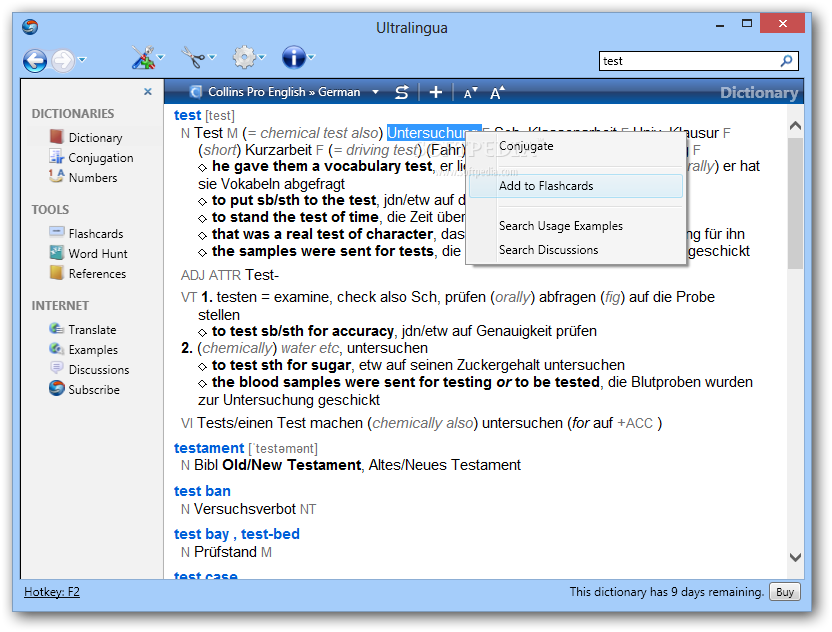Click the Buy button

pyautogui.click(x=784, y=592)
